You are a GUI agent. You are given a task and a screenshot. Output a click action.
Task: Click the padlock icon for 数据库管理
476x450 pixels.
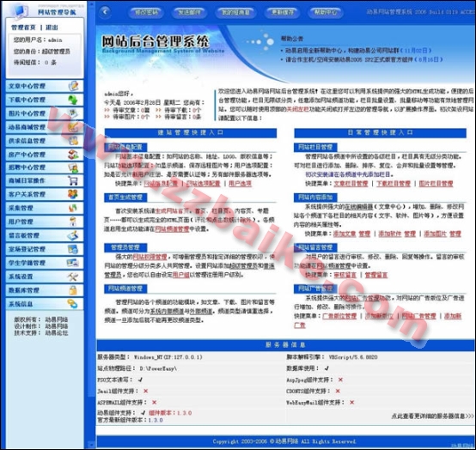tap(73, 290)
